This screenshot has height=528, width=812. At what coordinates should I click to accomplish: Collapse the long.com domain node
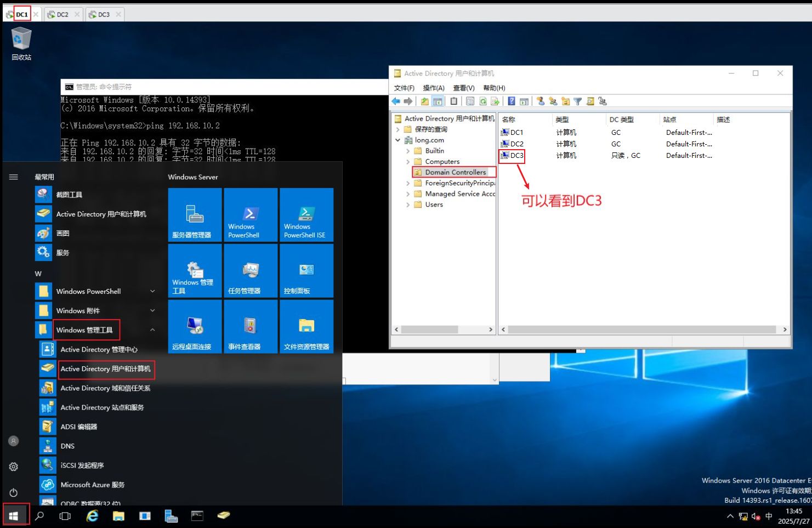pos(398,140)
